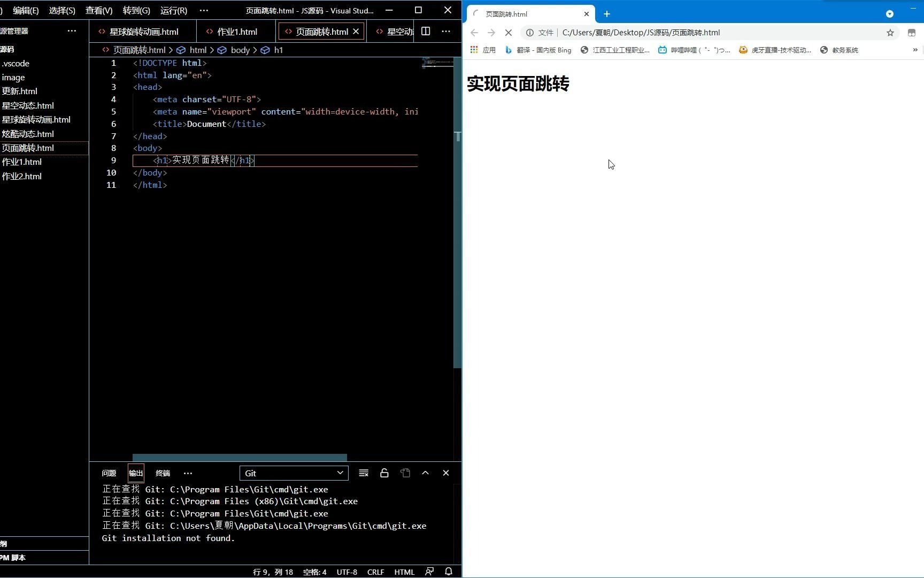Click the feedback icon in status bar
The height and width of the screenshot is (578, 924).
tap(429, 572)
